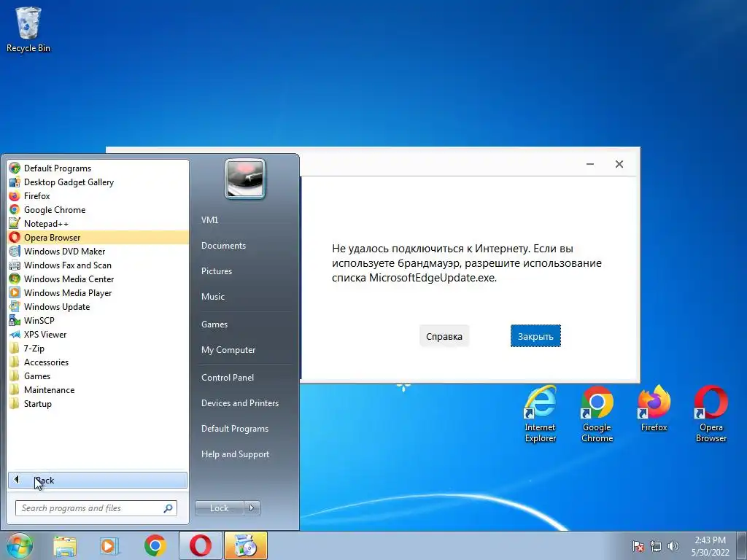Open Default Programs in right pane
Image resolution: width=747 pixels, height=560 pixels.
coord(234,429)
